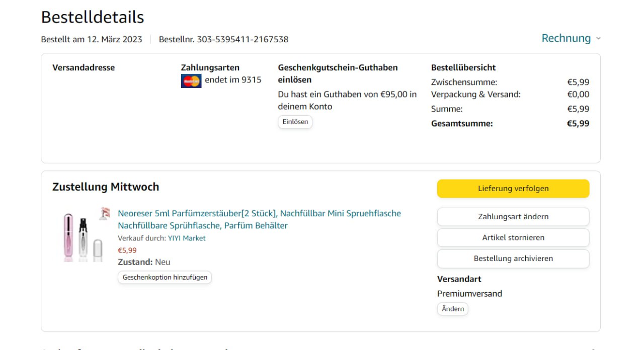Viewport: 644px width, 350px height.
Task: Click the order number 303-5395411-2167538
Action: tap(243, 39)
